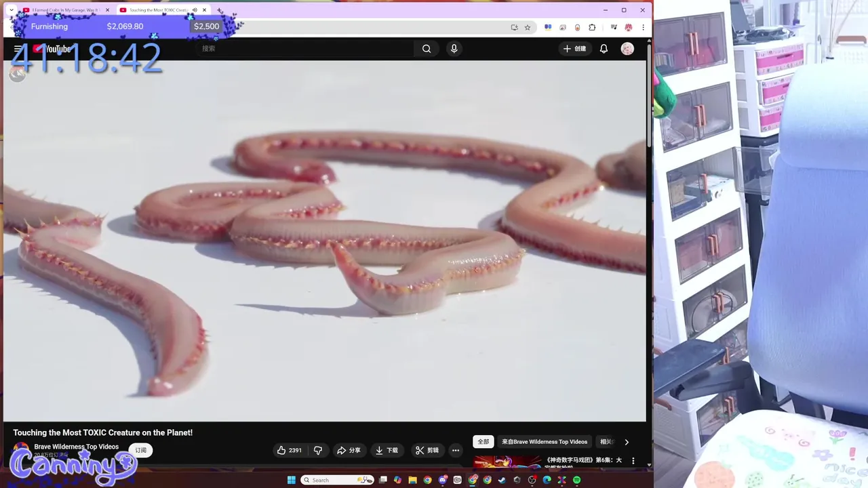The height and width of the screenshot is (488, 868).
Task: Open the YouTube notifications bell
Action: 604,49
